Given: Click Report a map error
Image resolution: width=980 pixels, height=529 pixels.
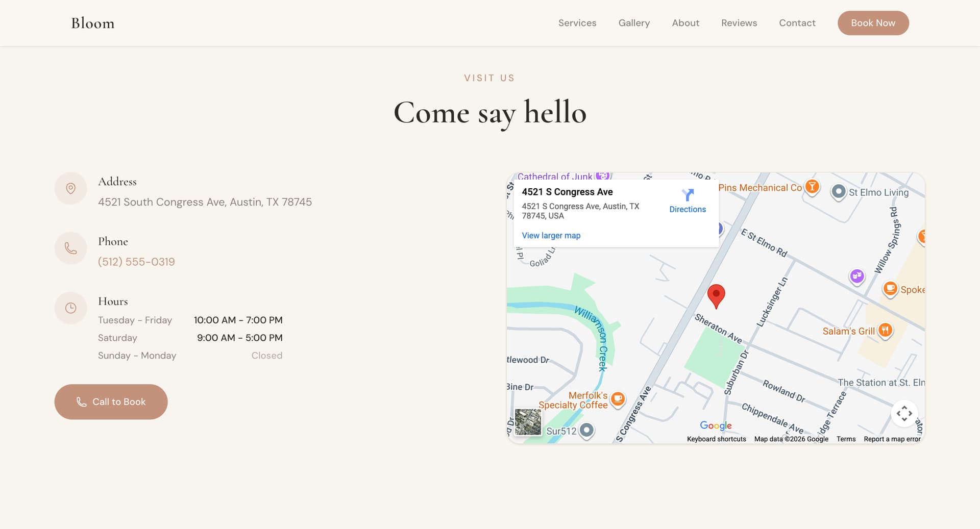Looking at the screenshot, I should click(x=891, y=439).
